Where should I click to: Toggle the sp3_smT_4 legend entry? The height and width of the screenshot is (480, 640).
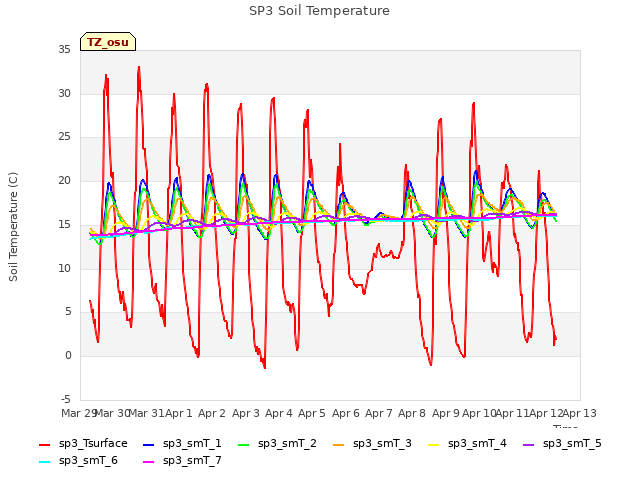click(x=467, y=444)
